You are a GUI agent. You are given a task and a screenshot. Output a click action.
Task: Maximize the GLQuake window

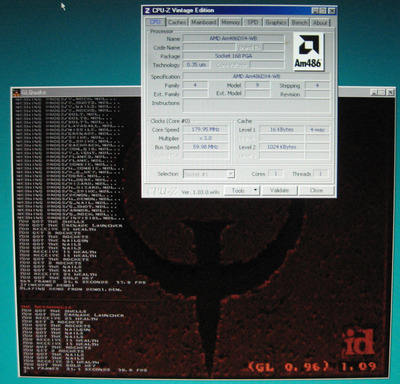coord(382,92)
